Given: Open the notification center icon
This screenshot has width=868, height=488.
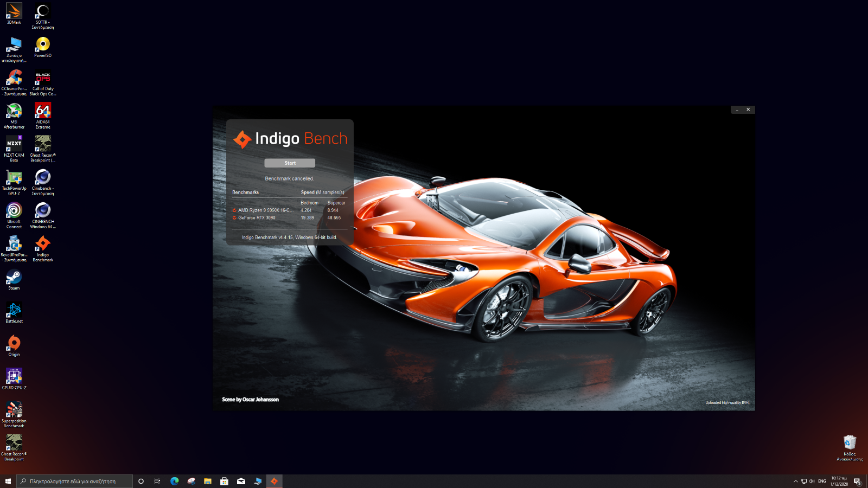Looking at the screenshot, I should 857,481.
